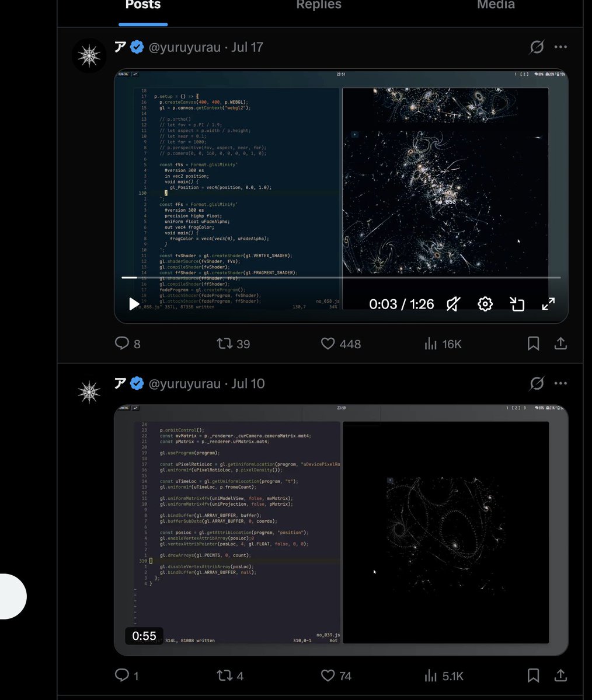Image resolution: width=592 pixels, height=700 pixels.
Task: Open more options on Jul 10 post
Action: tap(560, 384)
